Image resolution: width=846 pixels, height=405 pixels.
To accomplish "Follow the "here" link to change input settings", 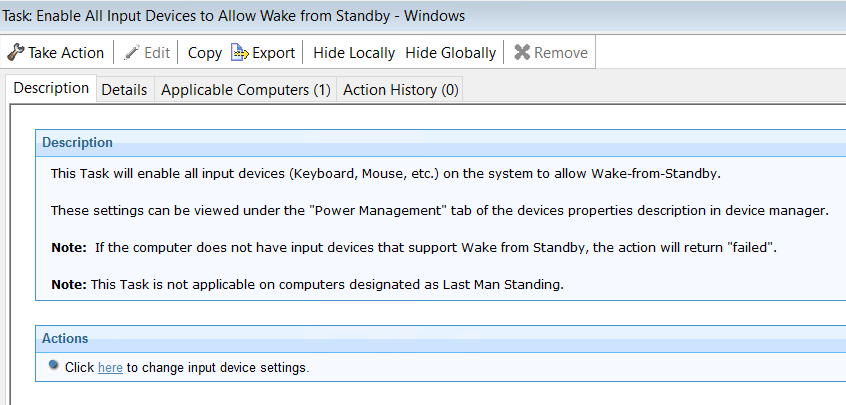I will coord(110,368).
